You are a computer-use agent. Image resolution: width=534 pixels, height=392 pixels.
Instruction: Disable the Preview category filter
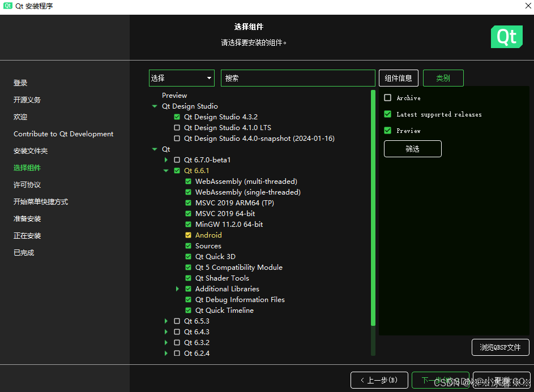click(387, 131)
